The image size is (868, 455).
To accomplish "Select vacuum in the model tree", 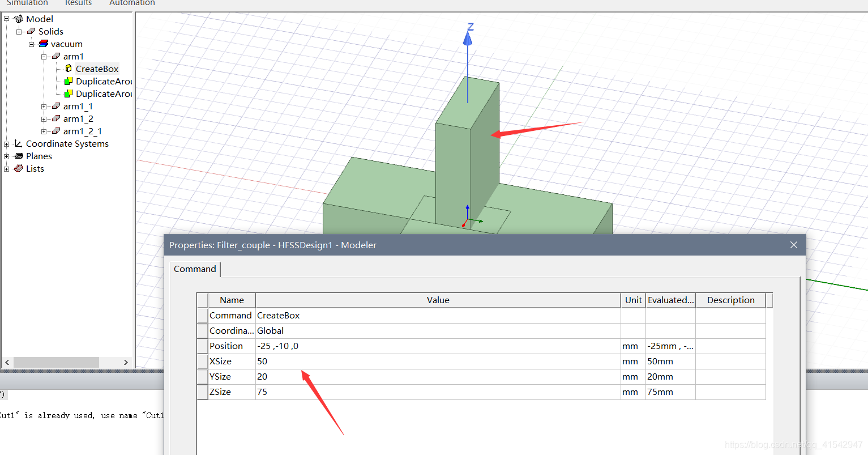I will (x=67, y=44).
